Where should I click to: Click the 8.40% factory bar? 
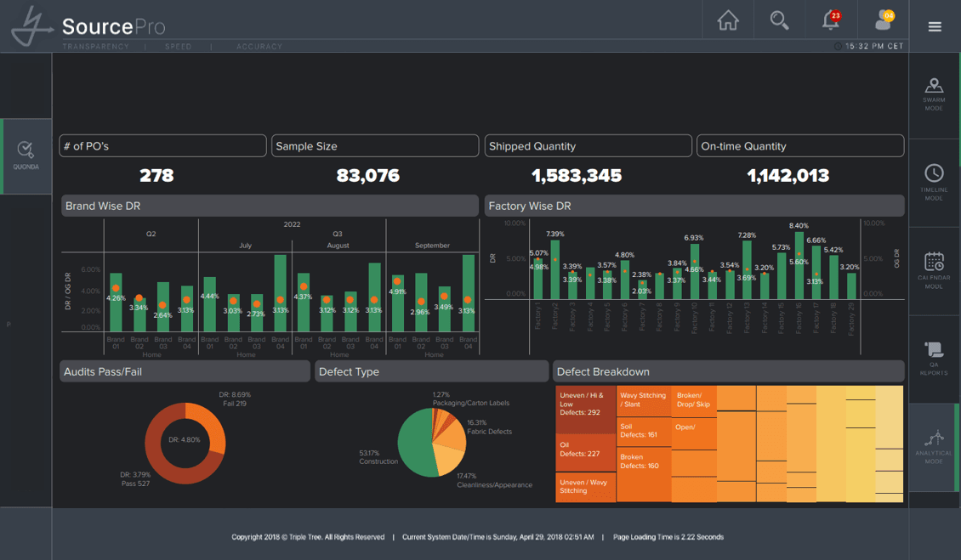pos(799,265)
